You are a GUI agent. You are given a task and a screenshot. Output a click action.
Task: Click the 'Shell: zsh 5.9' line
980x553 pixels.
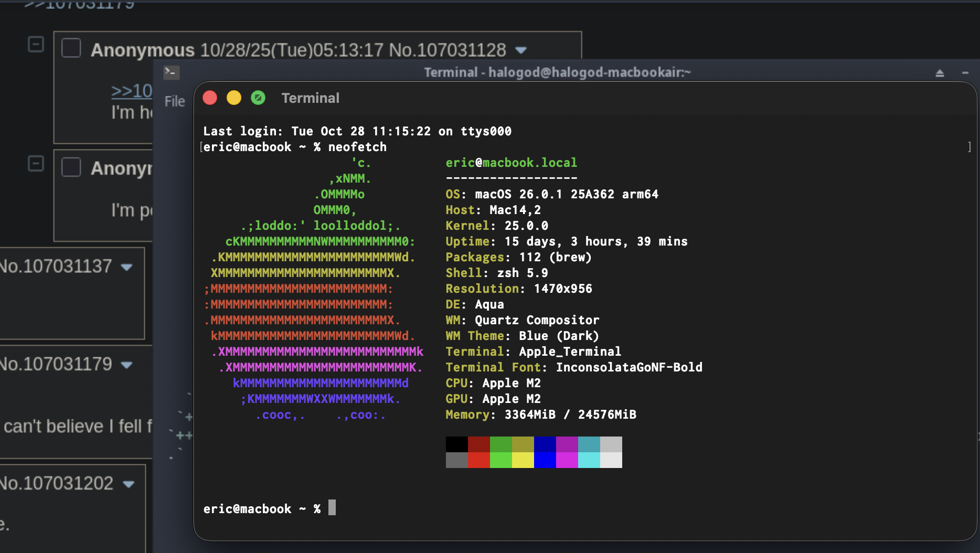tap(497, 273)
